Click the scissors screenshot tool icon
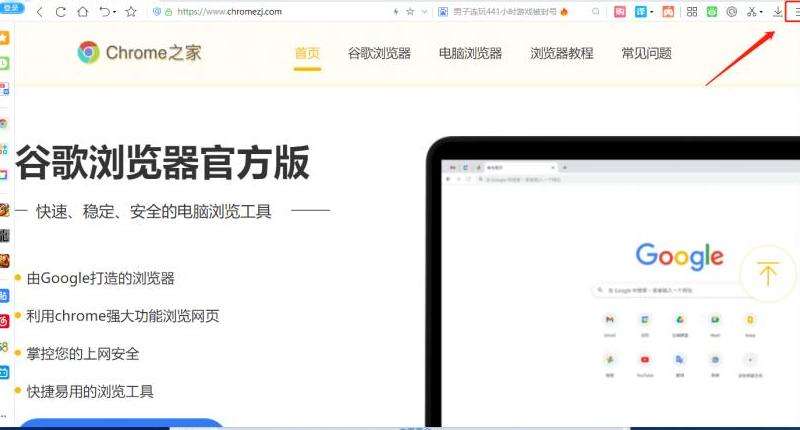800x430 pixels. [752, 12]
